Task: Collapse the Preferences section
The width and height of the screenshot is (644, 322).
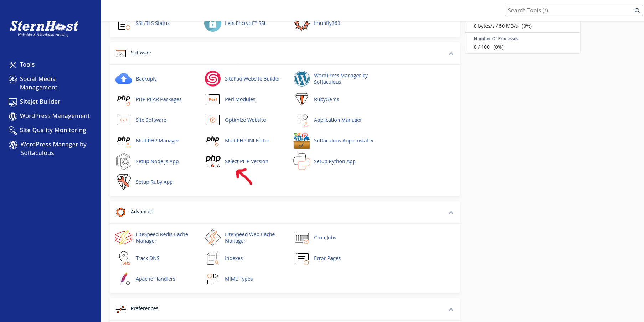Action: pos(451,310)
